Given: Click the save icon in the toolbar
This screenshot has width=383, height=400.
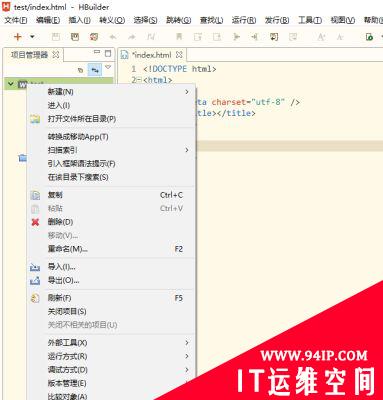Looking at the screenshot, I should point(56,37).
